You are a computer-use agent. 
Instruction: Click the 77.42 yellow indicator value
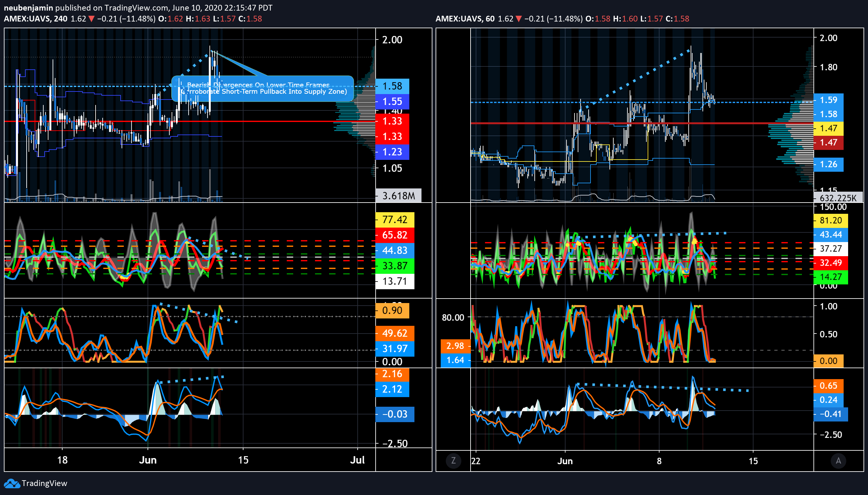point(395,220)
